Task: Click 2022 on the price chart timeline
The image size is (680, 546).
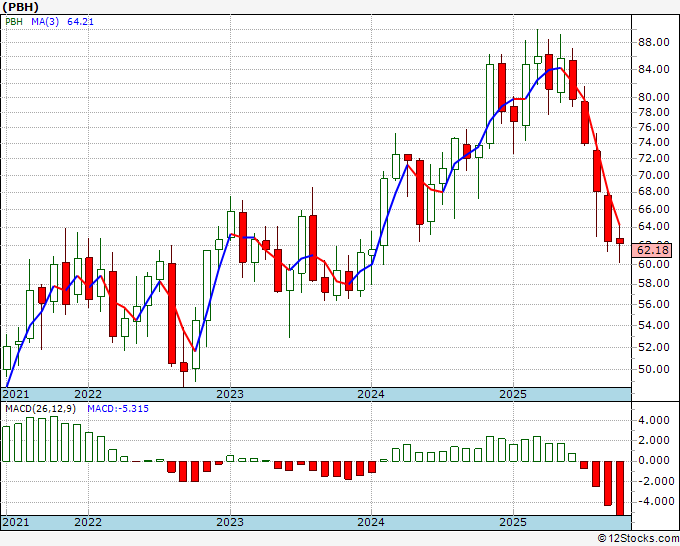Action: (x=88, y=395)
